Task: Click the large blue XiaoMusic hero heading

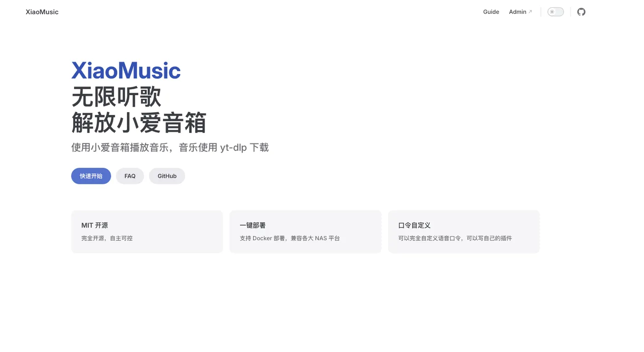Action: (126, 71)
